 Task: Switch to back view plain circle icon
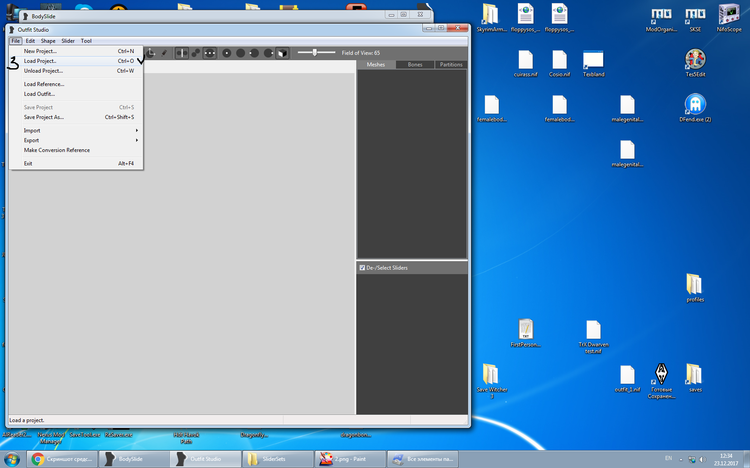241,53
